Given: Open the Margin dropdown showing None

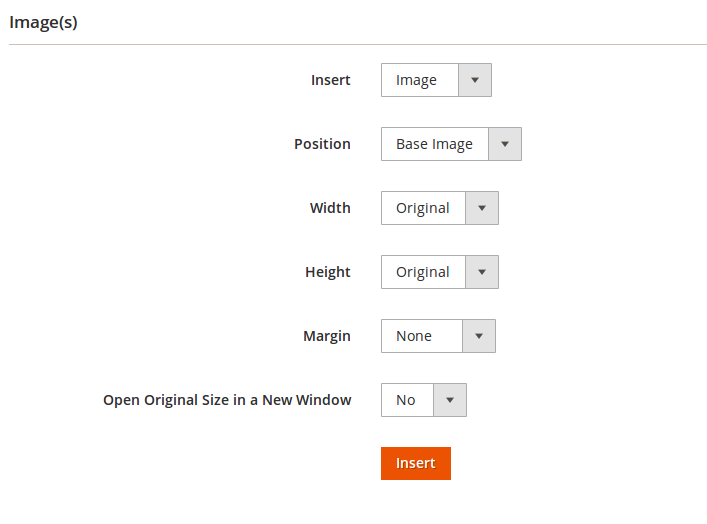Looking at the screenshot, I should [x=421, y=336].
